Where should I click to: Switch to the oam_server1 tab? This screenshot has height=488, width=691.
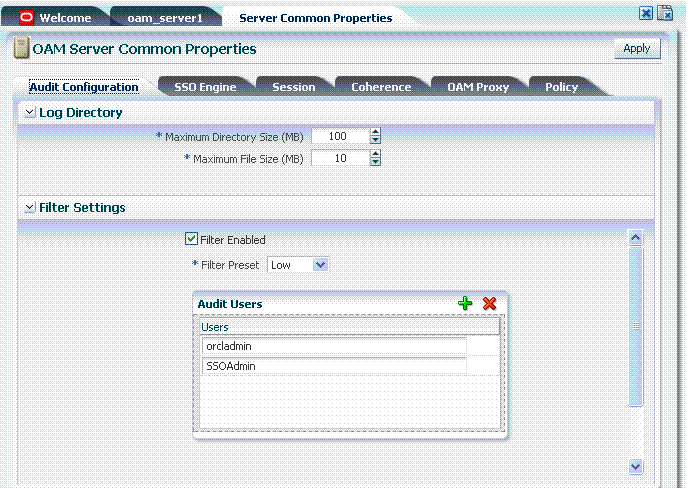pyautogui.click(x=165, y=18)
